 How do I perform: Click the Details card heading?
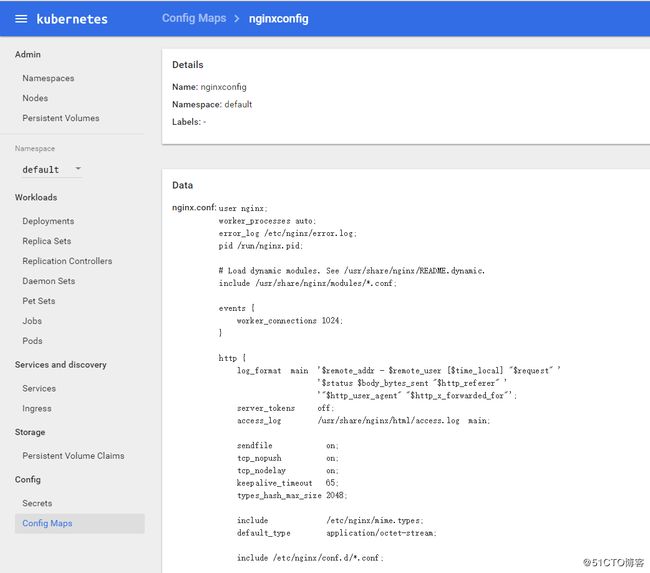coord(188,65)
